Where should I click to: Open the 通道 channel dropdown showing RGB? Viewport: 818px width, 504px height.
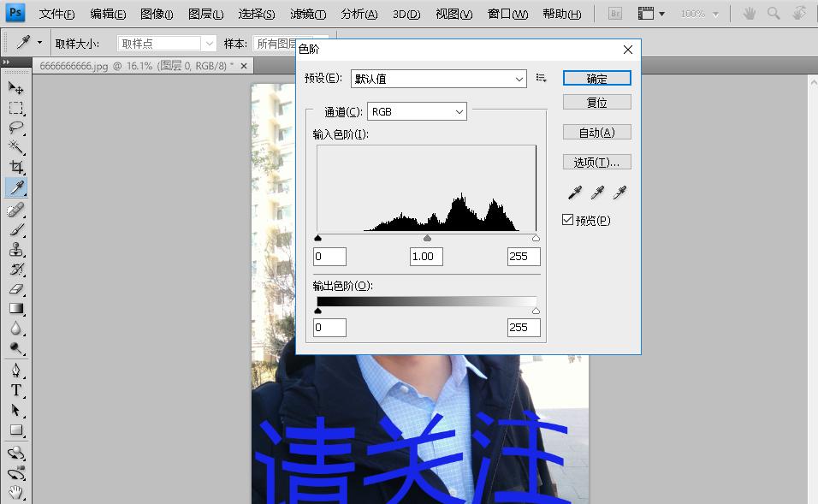[416, 111]
